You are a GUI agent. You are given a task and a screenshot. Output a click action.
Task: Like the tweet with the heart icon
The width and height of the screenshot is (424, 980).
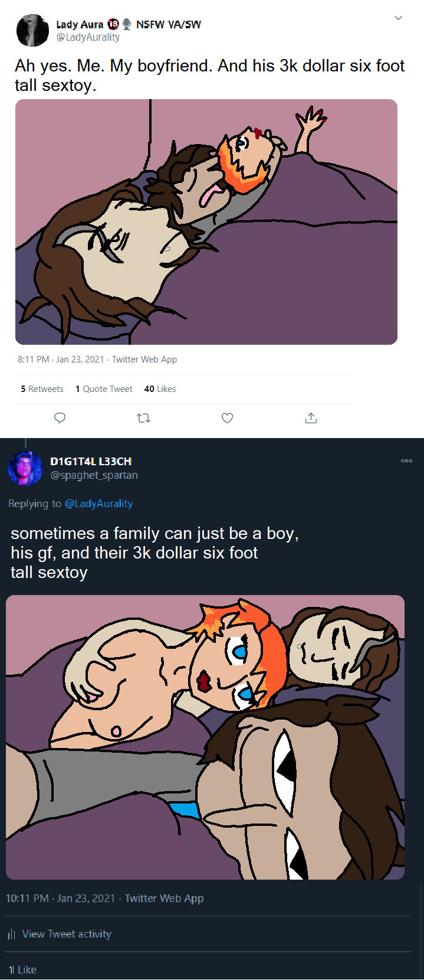[227, 418]
